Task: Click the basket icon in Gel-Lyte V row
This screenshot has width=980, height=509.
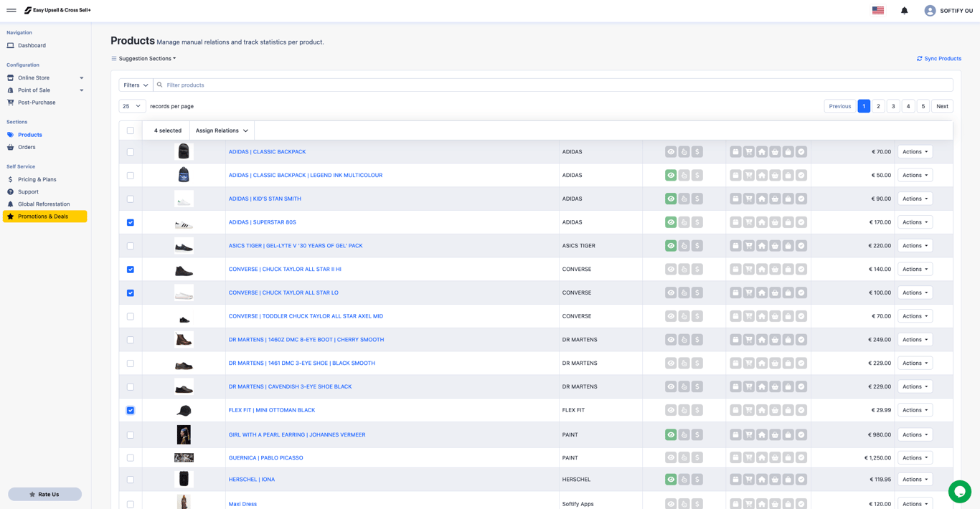Action: click(775, 246)
